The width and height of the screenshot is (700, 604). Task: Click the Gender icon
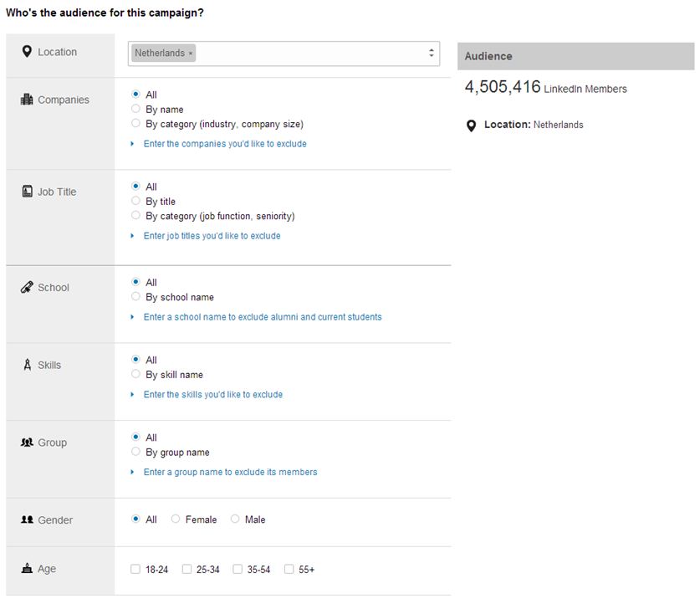(27, 520)
